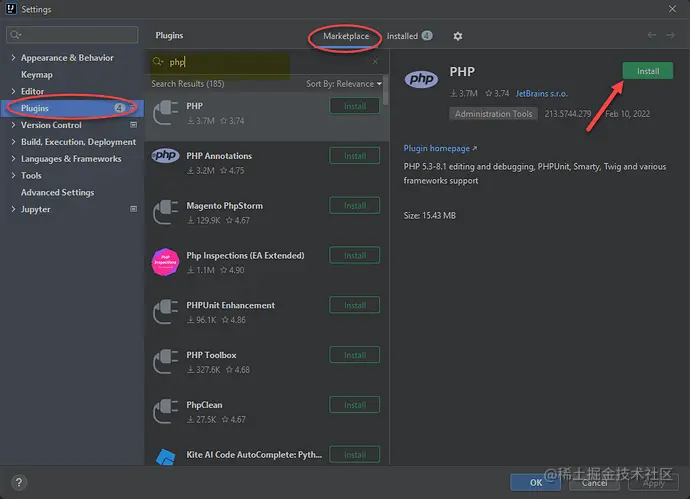Click the Administration Tools tag
The height and width of the screenshot is (499, 690).
click(493, 114)
